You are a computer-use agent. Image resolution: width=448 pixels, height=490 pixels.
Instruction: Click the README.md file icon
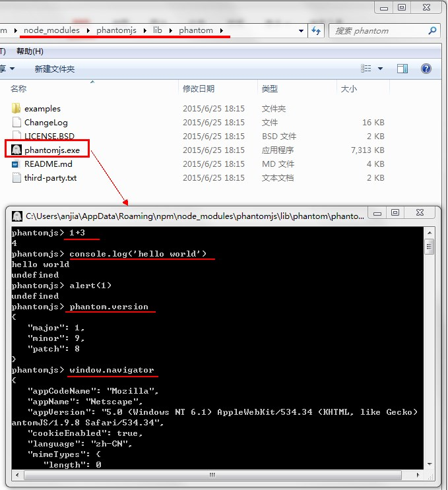17,164
